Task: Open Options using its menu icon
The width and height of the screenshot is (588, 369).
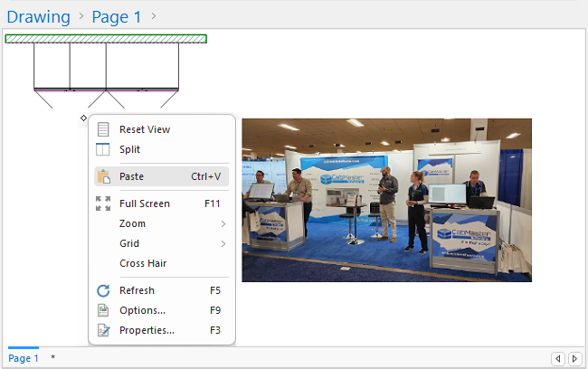Action: [x=103, y=310]
